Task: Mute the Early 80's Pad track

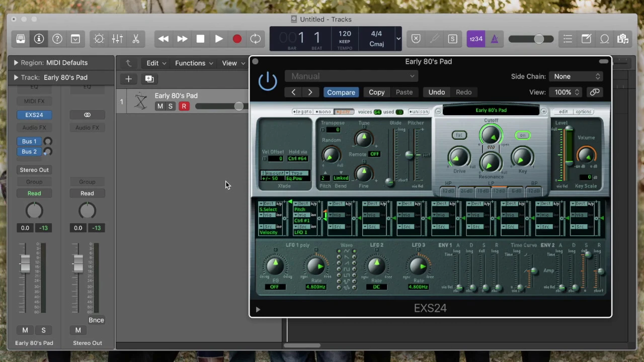Action: (x=160, y=106)
